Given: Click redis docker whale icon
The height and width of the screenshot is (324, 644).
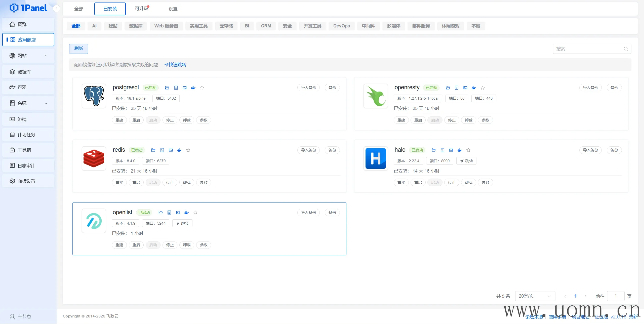Looking at the screenshot, I should [x=179, y=150].
